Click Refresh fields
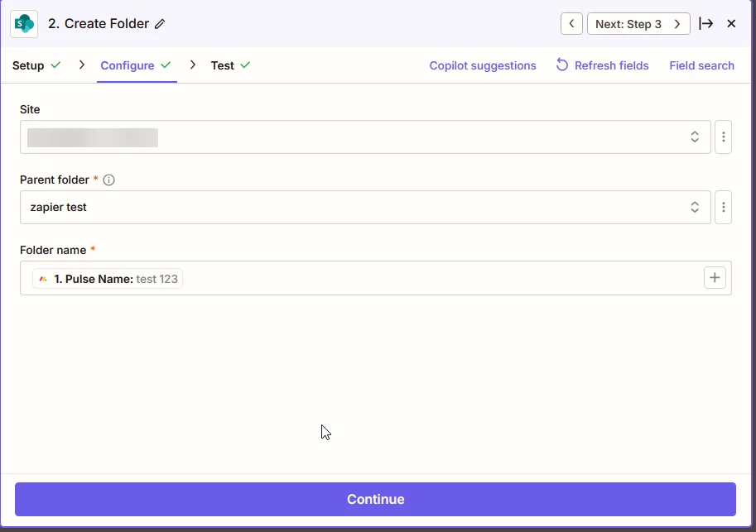 point(603,65)
